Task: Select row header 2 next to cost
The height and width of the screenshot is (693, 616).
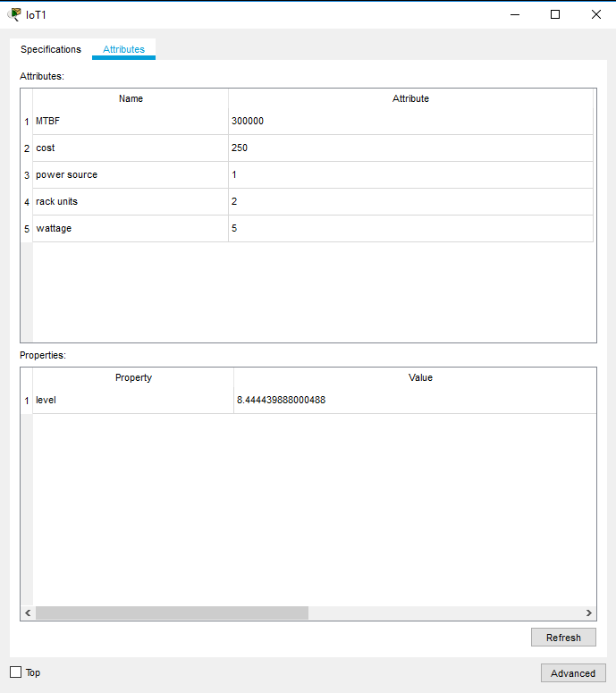Action: (27, 148)
